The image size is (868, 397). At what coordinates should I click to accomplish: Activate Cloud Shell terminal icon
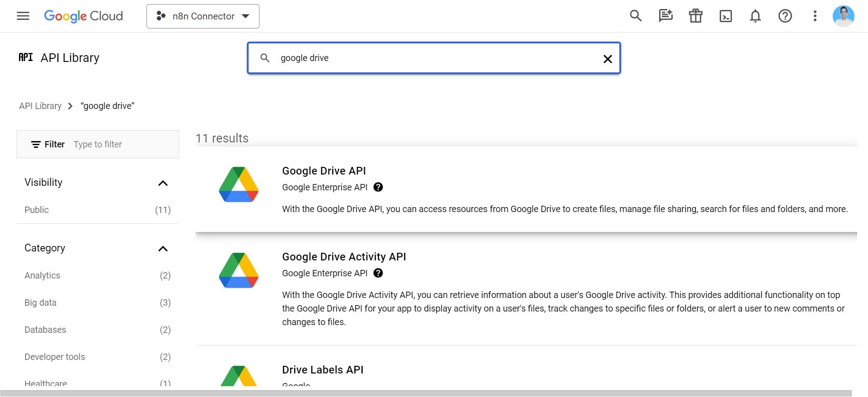[726, 16]
